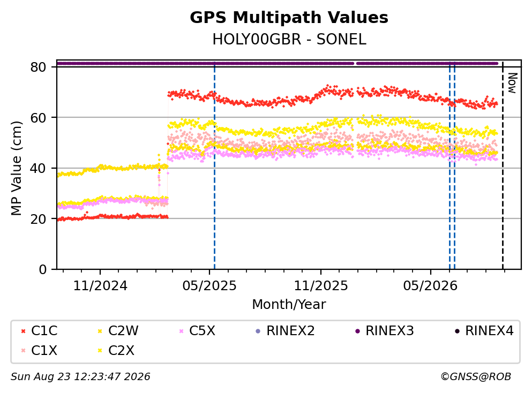Click the 05/2026 x-axis tick label
Screen dimensions: 532x393
pos(430,286)
